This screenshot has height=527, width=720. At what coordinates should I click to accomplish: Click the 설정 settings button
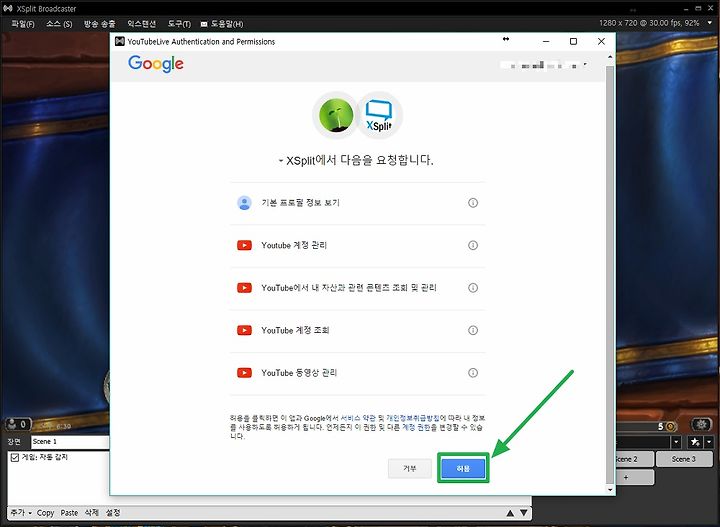point(113,513)
